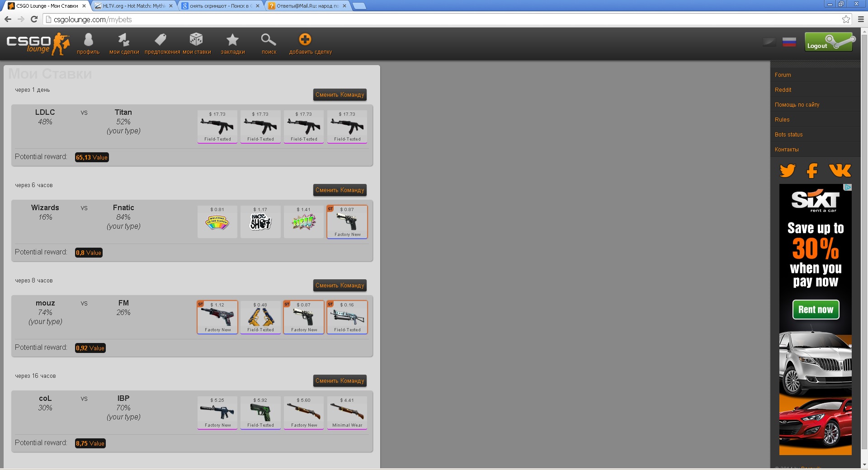The width and height of the screenshot is (868, 470).
Task: Click 0,8 Value reward badge
Action: pos(89,253)
